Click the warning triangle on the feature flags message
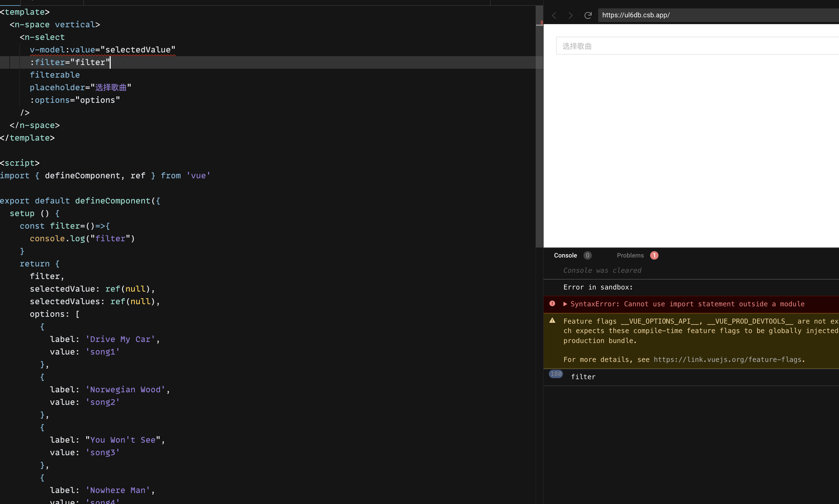 tap(552, 320)
